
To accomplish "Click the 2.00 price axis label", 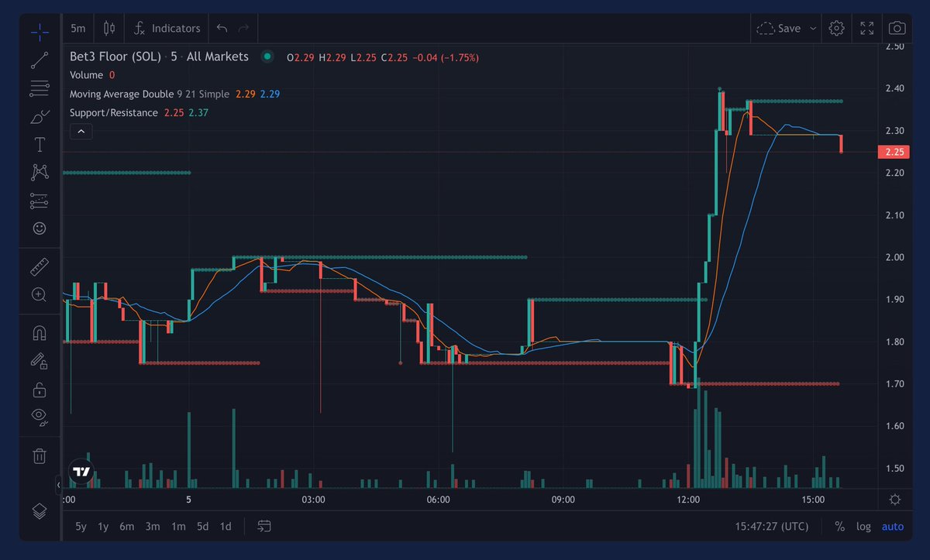I will (894, 257).
